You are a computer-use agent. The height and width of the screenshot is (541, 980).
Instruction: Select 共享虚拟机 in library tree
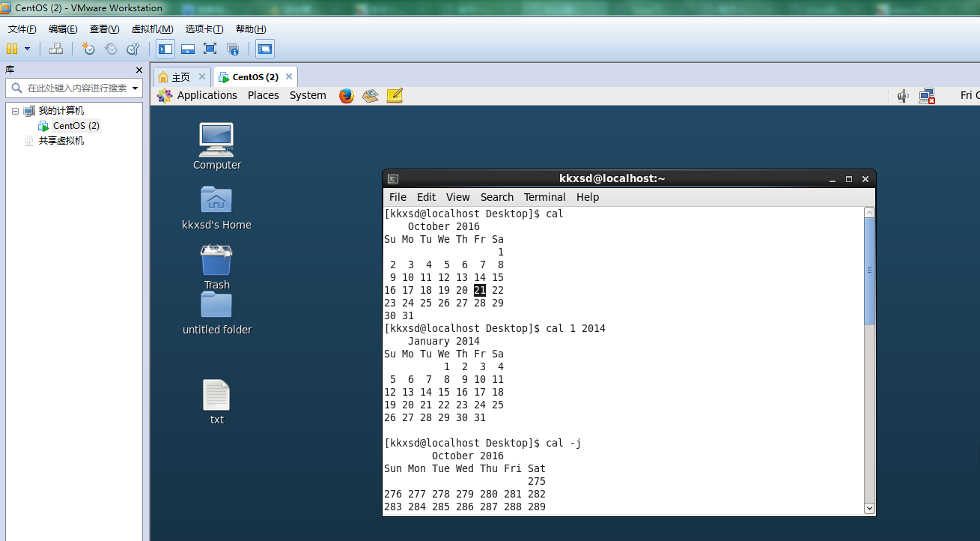61,141
